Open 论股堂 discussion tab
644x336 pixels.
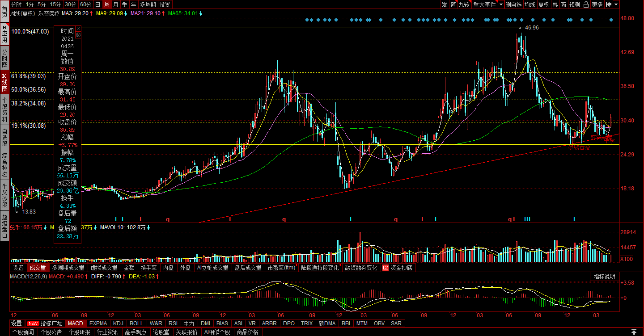[161, 332]
